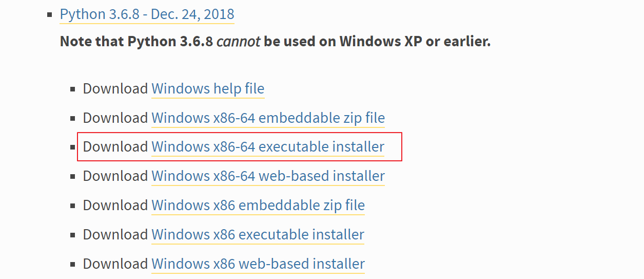Click bullet before x86 embeddable zip file entry
This screenshot has width=644, height=279.
[73, 206]
